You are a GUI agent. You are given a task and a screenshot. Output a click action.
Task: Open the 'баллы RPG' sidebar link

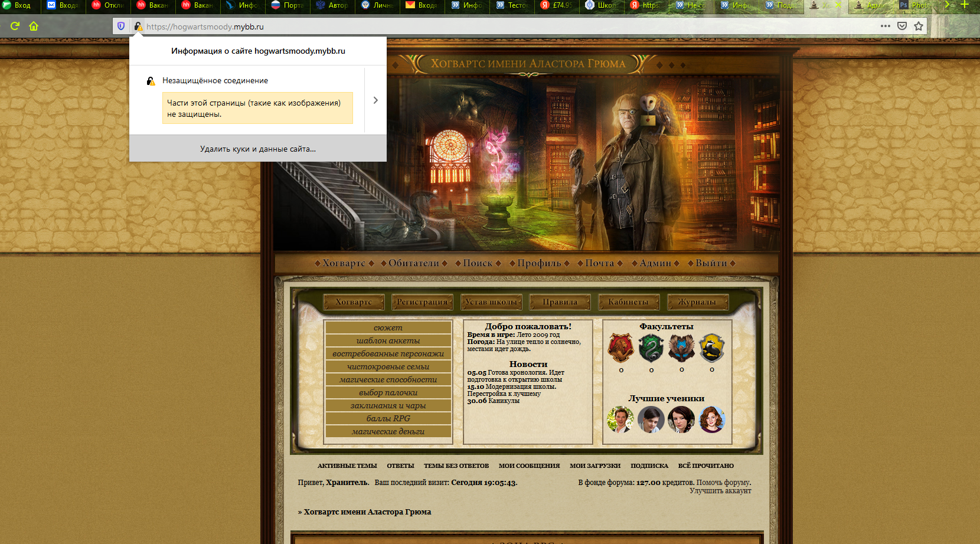(388, 418)
